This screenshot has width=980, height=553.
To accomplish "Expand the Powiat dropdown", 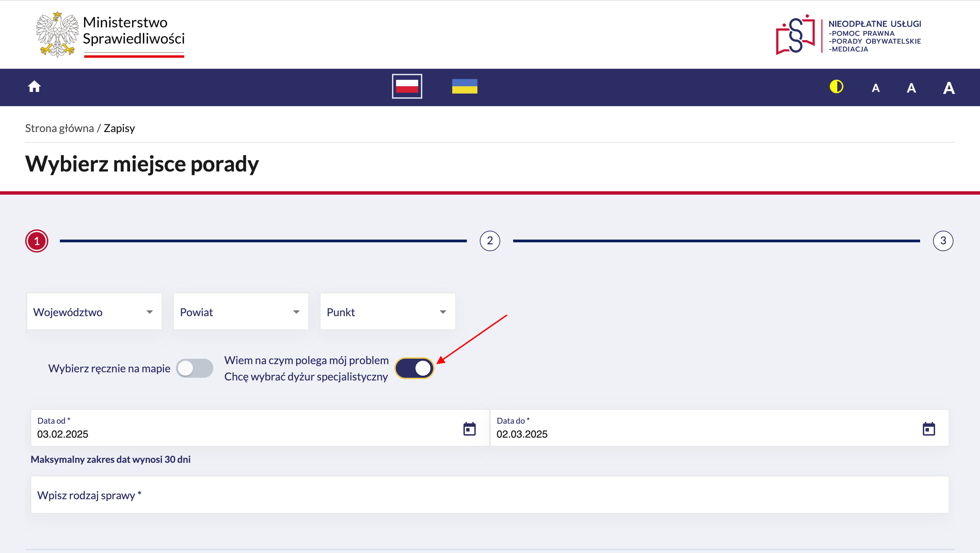I will (241, 312).
